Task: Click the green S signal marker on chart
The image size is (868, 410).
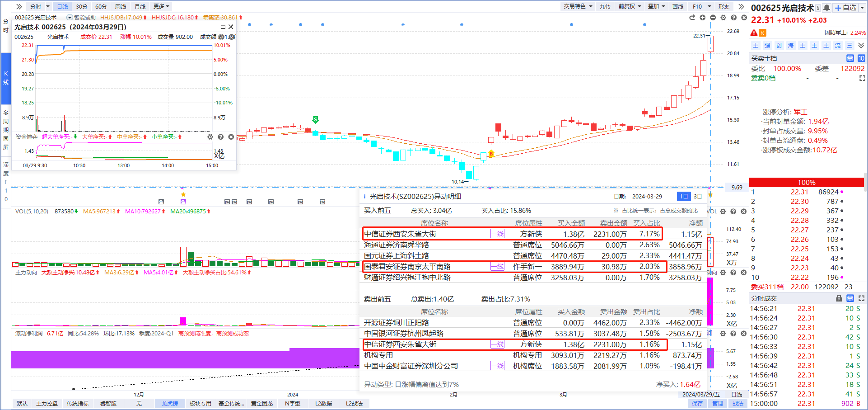Action: [x=315, y=120]
